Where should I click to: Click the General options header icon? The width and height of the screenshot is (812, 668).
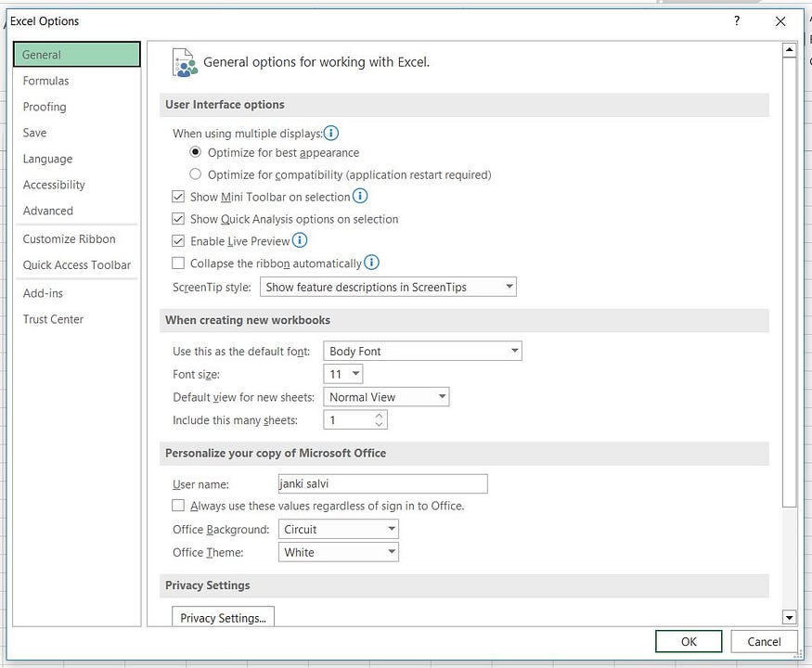pyautogui.click(x=185, y=63)
